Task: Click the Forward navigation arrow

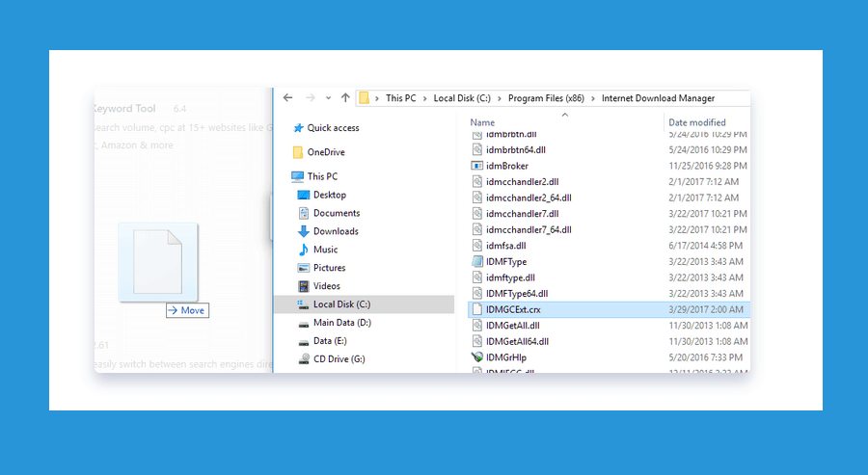Action: [310, 98]
